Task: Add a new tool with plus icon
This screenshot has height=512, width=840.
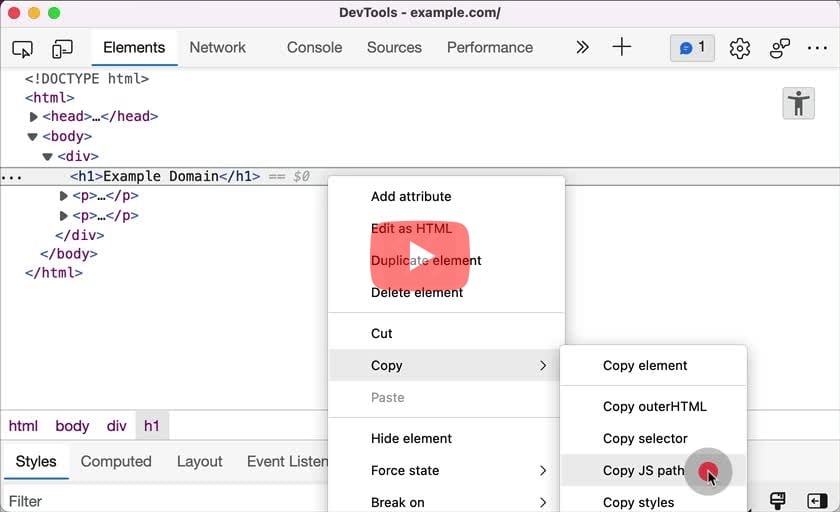Action: (x=621, y=47)
